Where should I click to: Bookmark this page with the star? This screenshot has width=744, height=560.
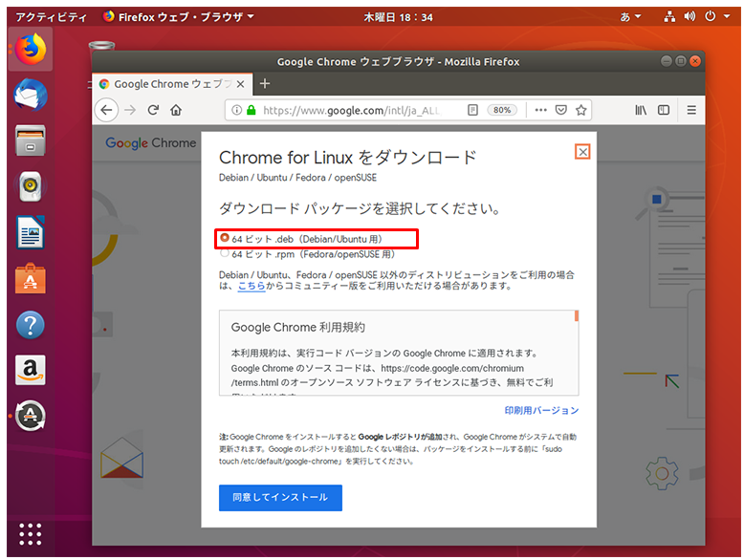pyautogui.click(x=580, y=110)
